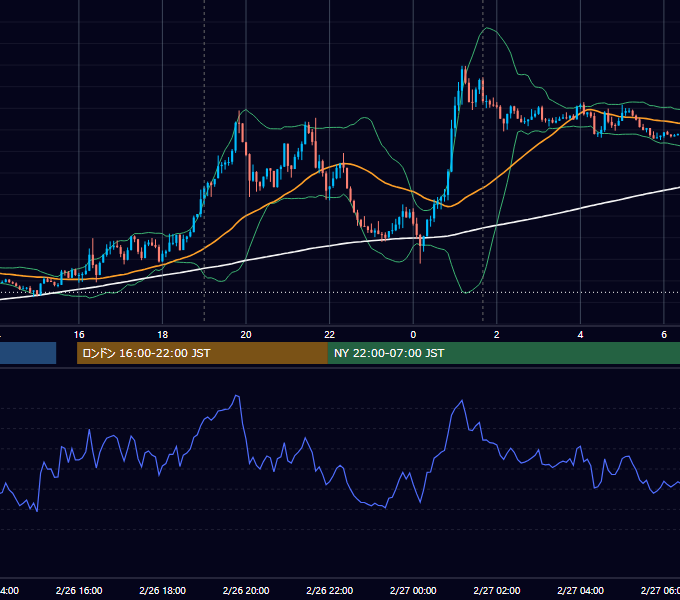Click the 2 hour label on price chart axis
680x600 pixels.
497,335
